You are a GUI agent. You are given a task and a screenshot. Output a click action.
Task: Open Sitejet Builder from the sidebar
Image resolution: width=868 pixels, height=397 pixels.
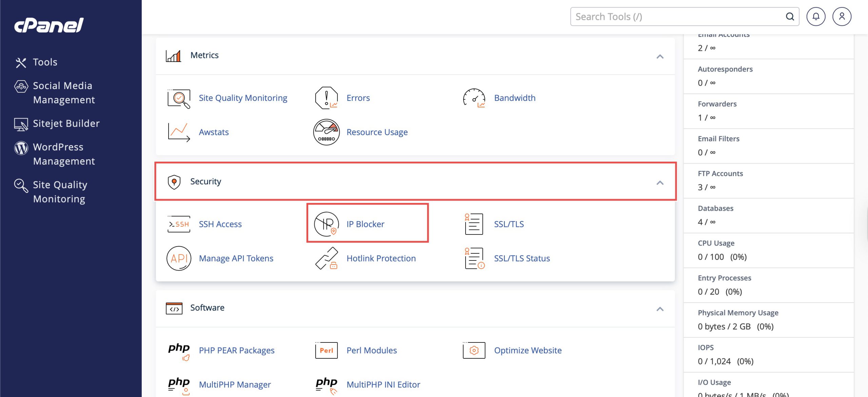click(x=66, y=124)
